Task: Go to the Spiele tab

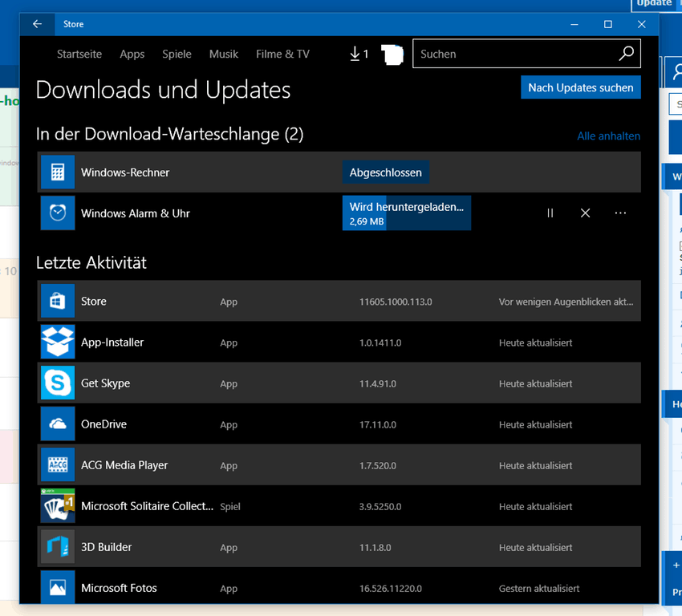Action: [177, 54]
